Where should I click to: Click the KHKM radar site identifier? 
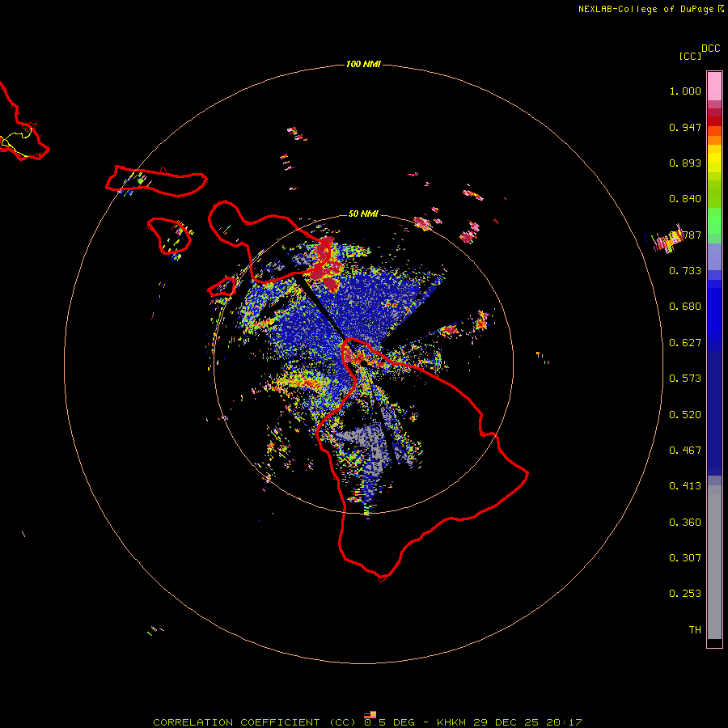coord(451,722)
